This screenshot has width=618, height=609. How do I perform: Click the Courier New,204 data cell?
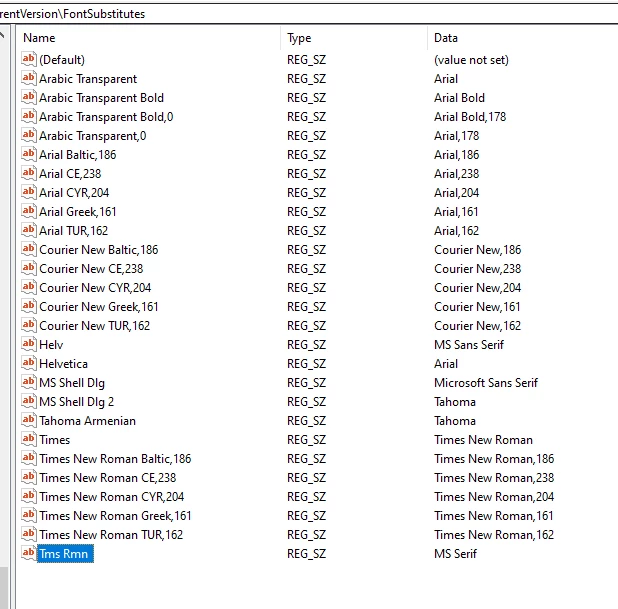point(477,288)
